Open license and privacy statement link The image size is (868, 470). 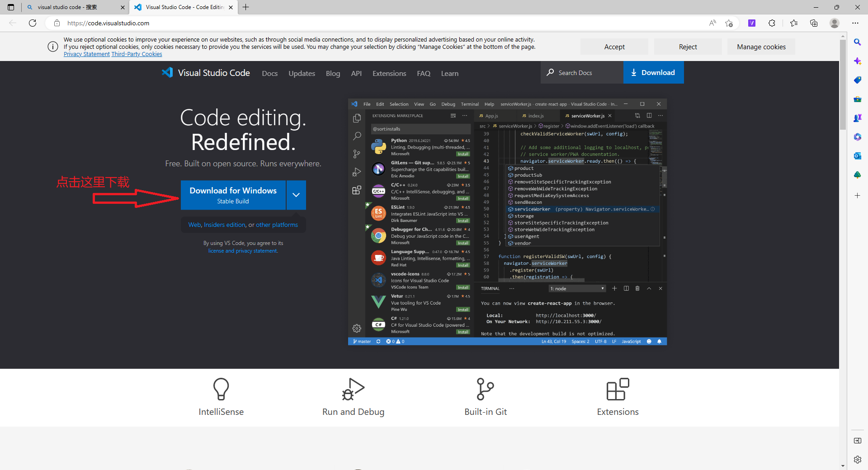243,251
